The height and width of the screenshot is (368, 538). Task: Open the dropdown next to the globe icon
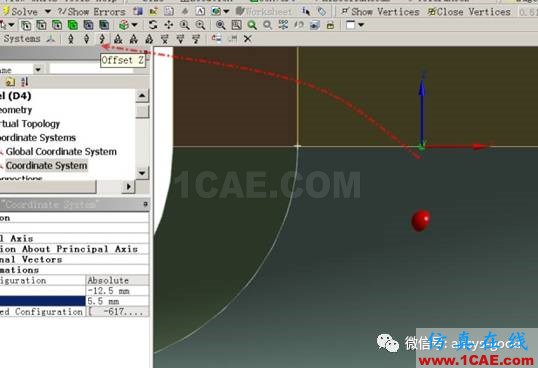[x=226, y=12]
